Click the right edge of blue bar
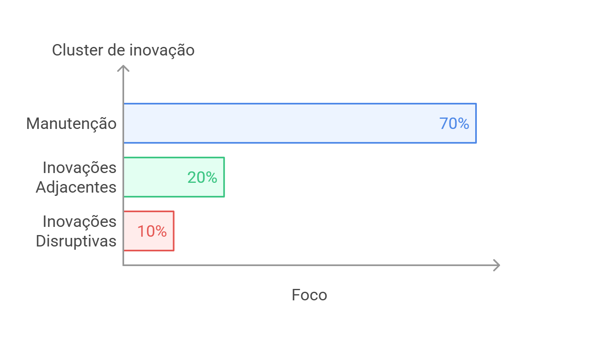Screen dimensions: 614x364 click(476, 123)
